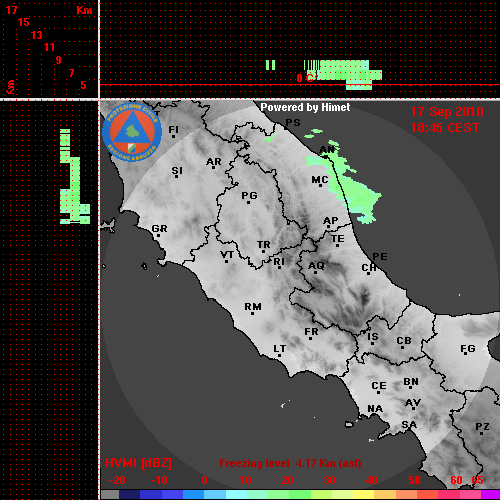Click the GR city label
This screenshot has width=500, height=500.
[159, 229]
